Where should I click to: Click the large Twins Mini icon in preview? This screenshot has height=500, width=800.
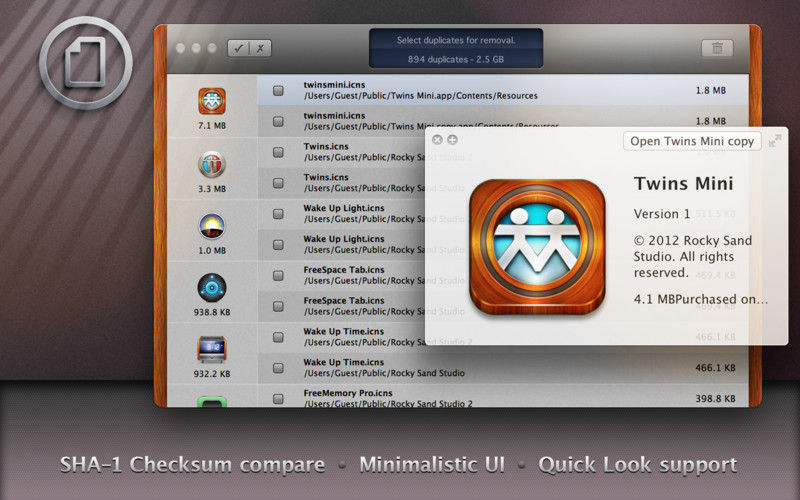pos(537,247)
